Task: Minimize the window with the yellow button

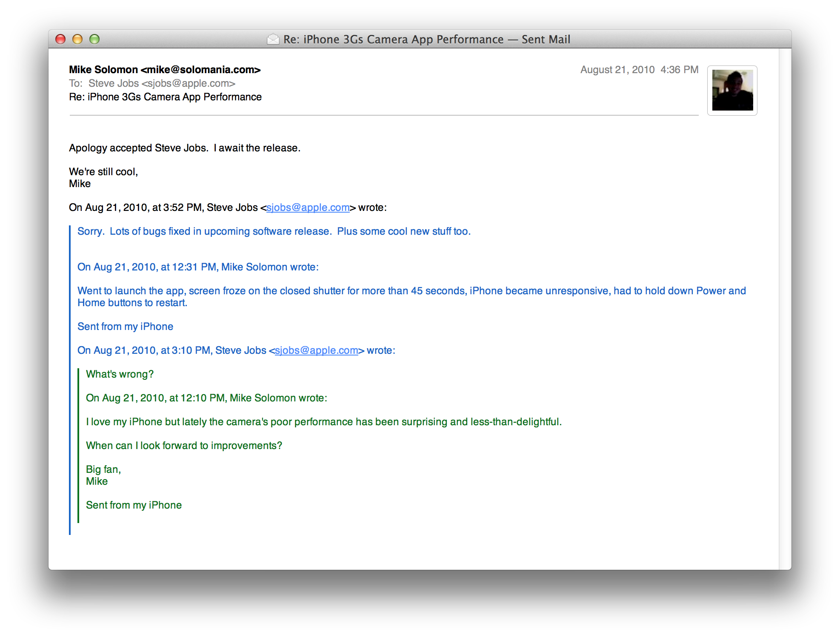Action: click(77, 39)
